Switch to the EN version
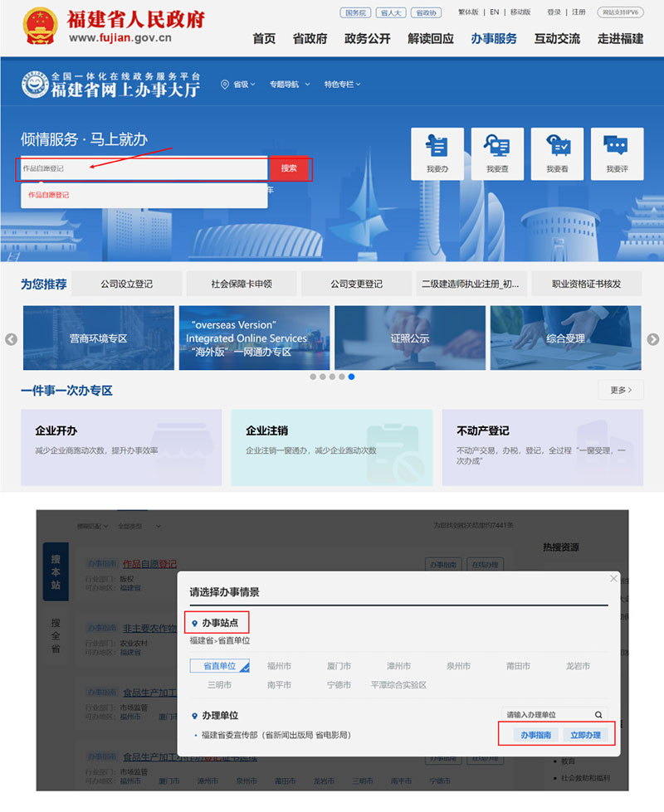This screenshot has height=812, width=664. (x=495, y=12)
